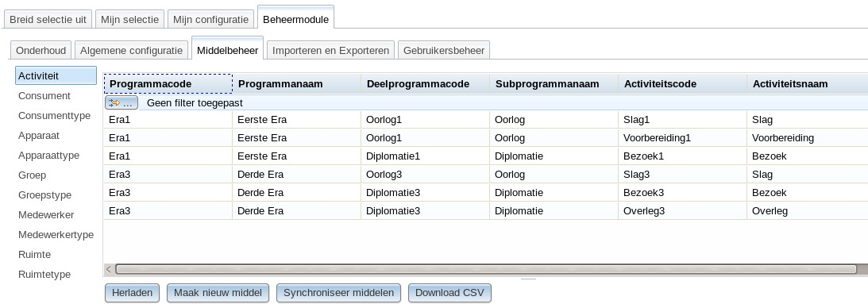Select the Bezoek1 cell
The image size is (868, 308).
[682, 156]
